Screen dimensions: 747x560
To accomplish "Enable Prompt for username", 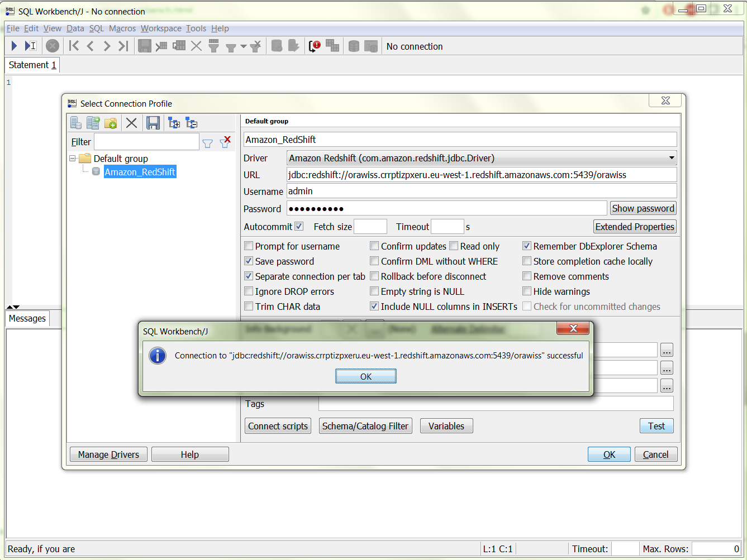I will point(249,246).
